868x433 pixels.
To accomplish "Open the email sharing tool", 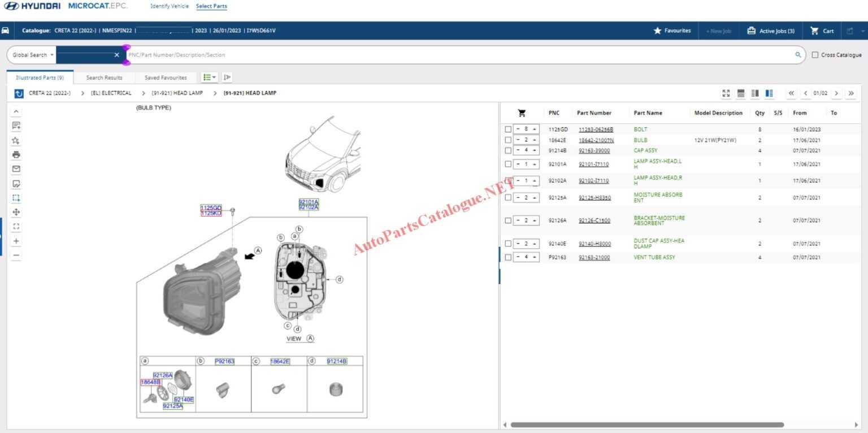I will point(16,168).
